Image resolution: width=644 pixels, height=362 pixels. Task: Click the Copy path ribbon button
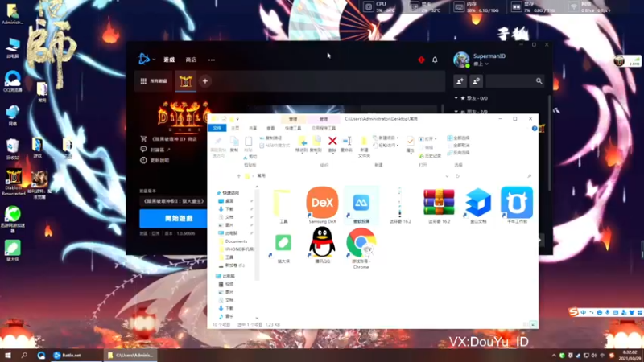click(270, 138)
